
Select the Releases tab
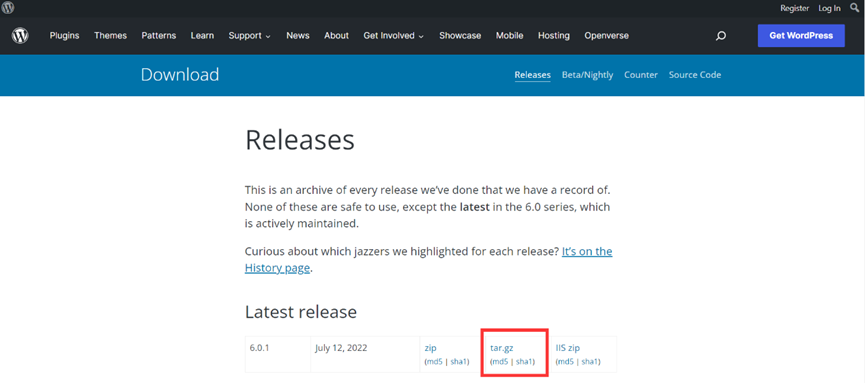533,75
